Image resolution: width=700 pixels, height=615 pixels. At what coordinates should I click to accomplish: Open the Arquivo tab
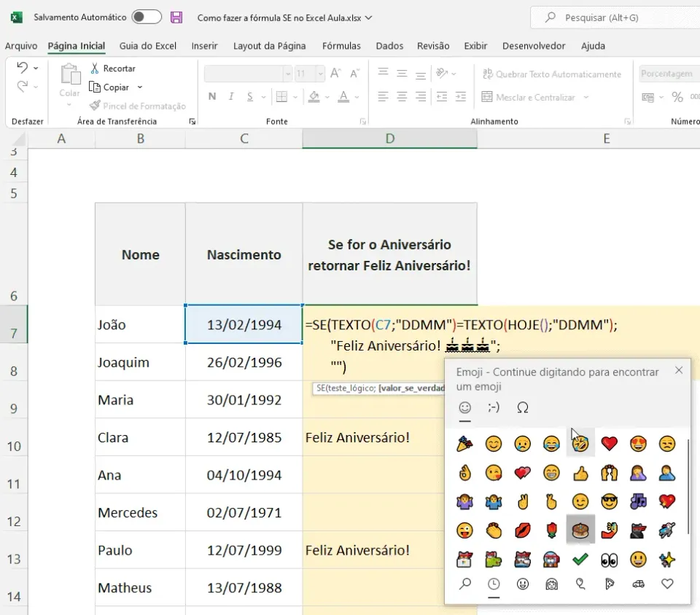21,46
